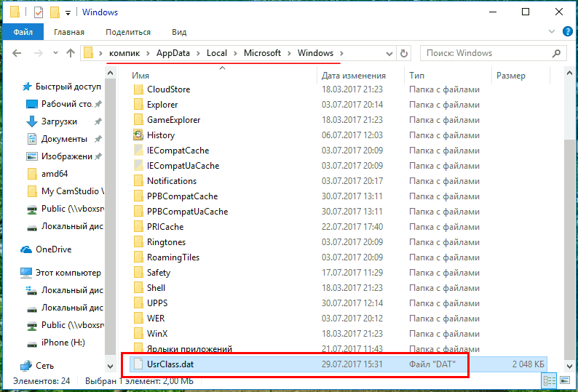
Task: Switch to the Вид tab
Action: click(x=179, y=32)
